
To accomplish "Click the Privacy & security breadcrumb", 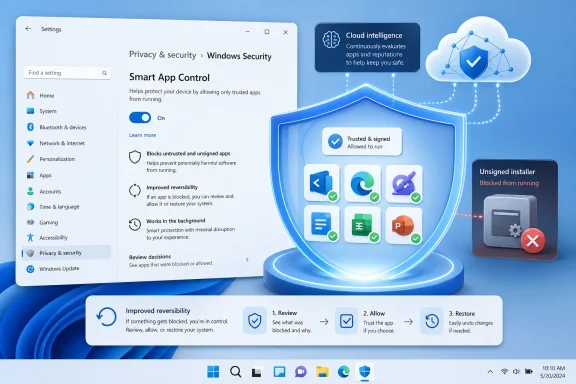I will [x=162, y=55].
